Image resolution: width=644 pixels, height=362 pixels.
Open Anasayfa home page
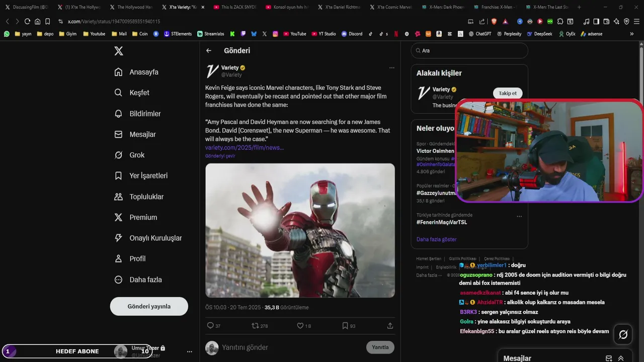click(x=136, y=72)
